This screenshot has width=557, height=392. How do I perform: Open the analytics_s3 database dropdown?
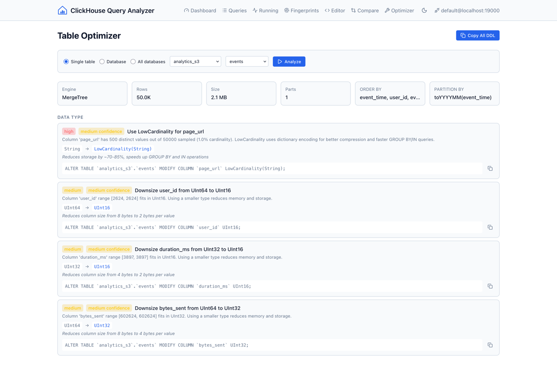click(195, 61)
